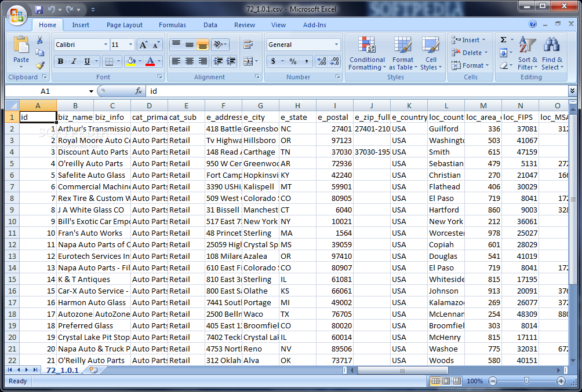This screenshot has height=392, width=582.
Task: Increase font size with Grow Font
Action: tap(143, 45)
